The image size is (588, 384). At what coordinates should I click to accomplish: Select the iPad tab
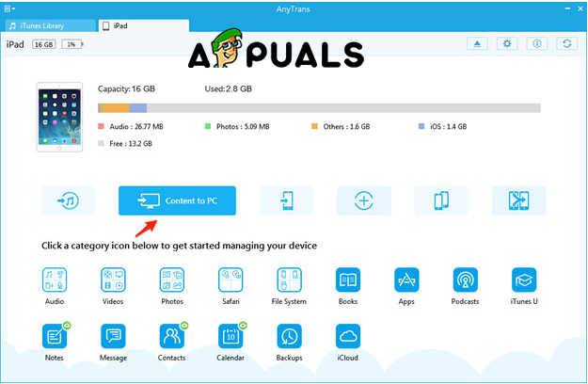point(144,25)
